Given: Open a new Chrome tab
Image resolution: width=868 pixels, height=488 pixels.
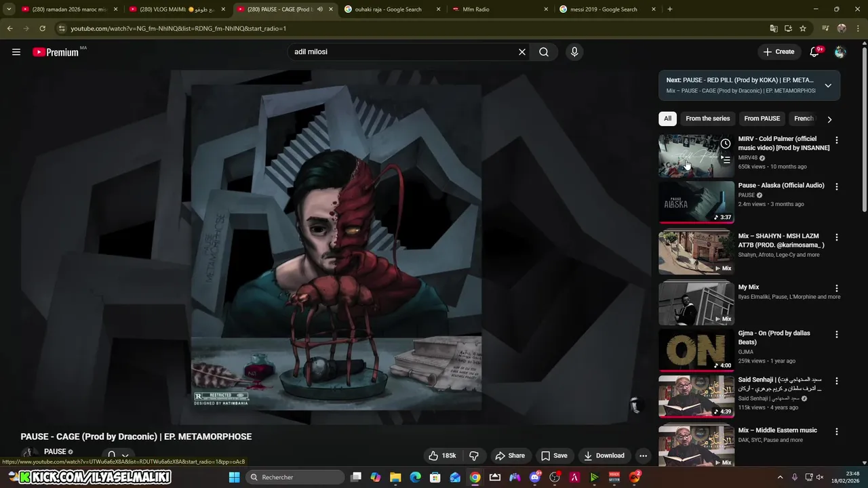Looking at the screenshot, I should coord(670,9).
